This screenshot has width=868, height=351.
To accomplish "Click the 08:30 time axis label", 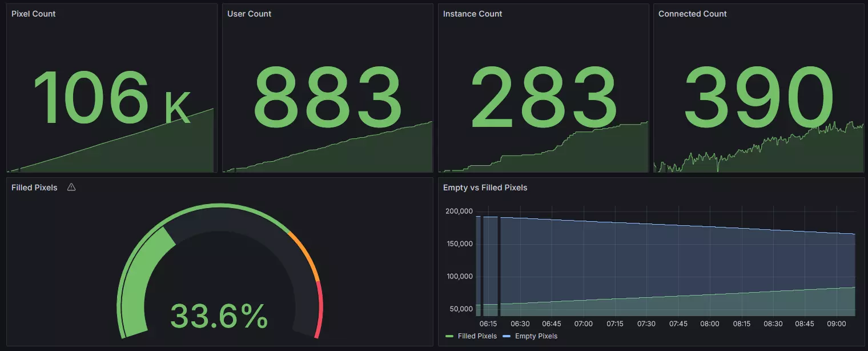I will 773,324.
